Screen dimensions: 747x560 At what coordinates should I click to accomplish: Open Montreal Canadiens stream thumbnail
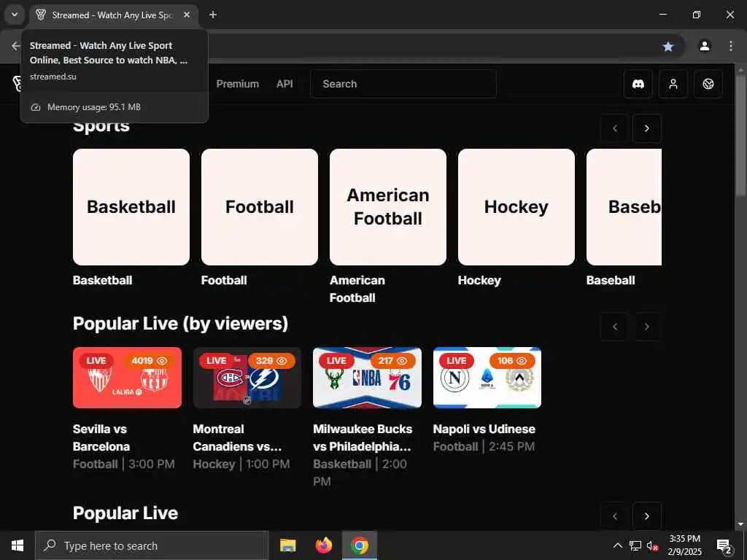pos(247,378)
